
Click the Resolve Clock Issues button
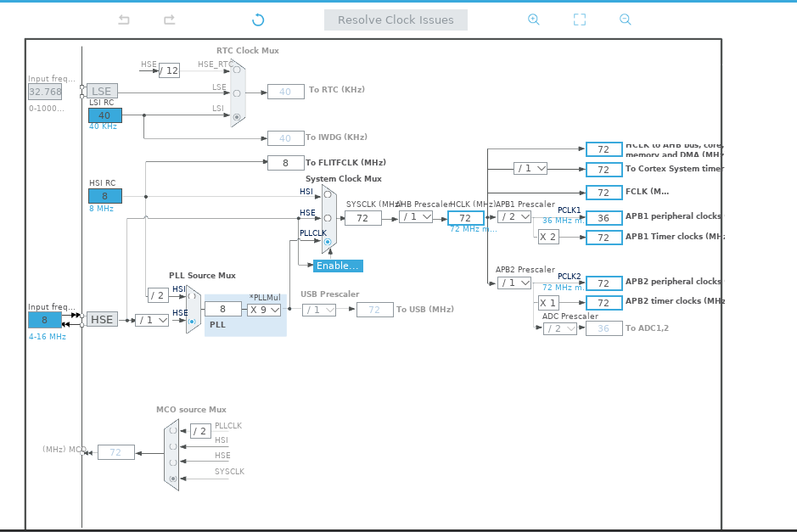pos(396,20)
